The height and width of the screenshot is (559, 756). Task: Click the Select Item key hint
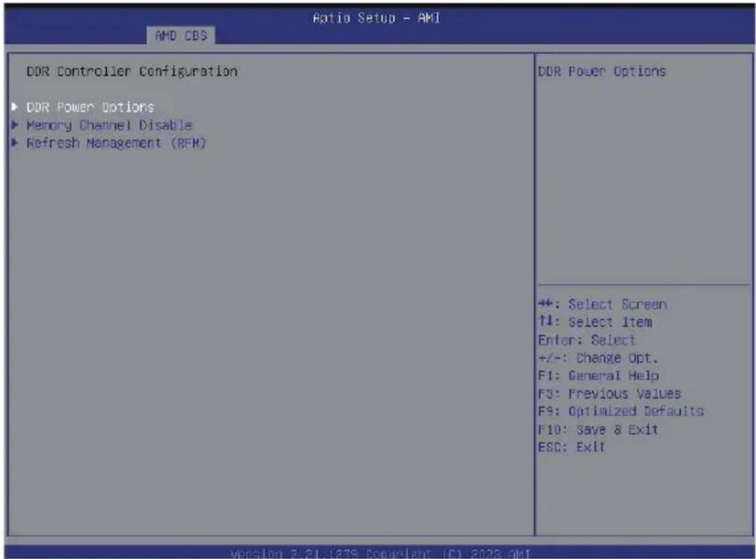coord(595,322)
